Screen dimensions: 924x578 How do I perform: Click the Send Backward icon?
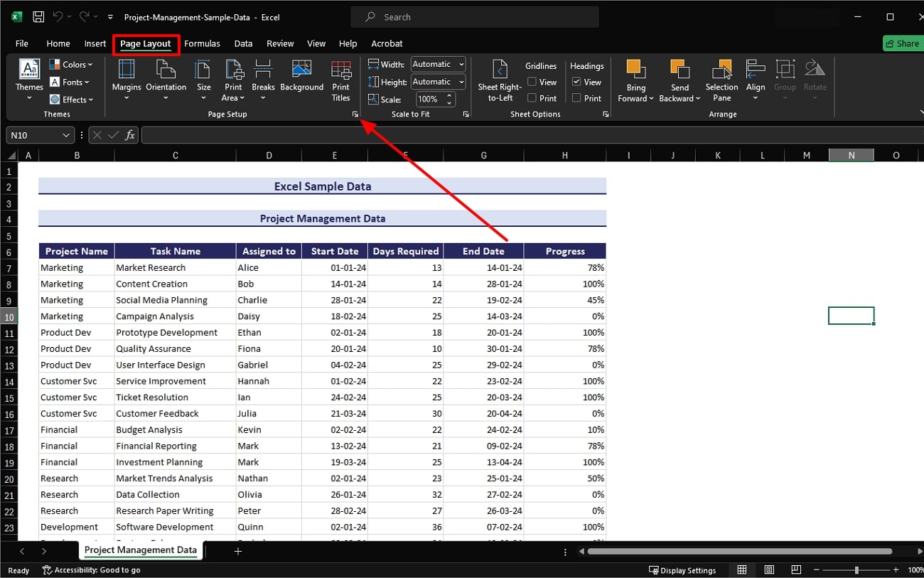[x=679, y=69]
